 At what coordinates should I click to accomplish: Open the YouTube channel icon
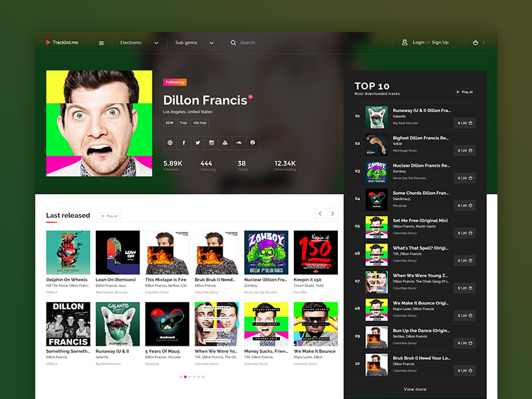pyautogui.click(x=225, y=143)
